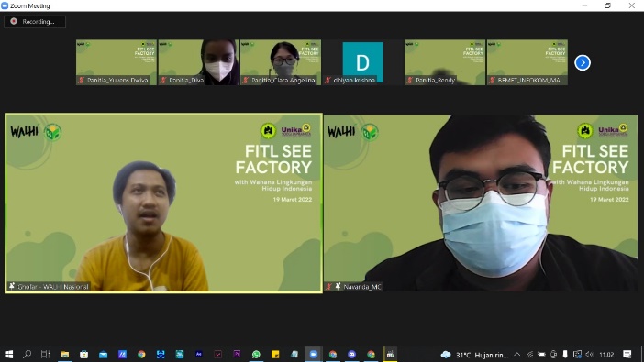The width and height of the screenshot is (644, 362).
Task: Open Adobe Premiere Pro from the taskbar
Action: (237, 354)
